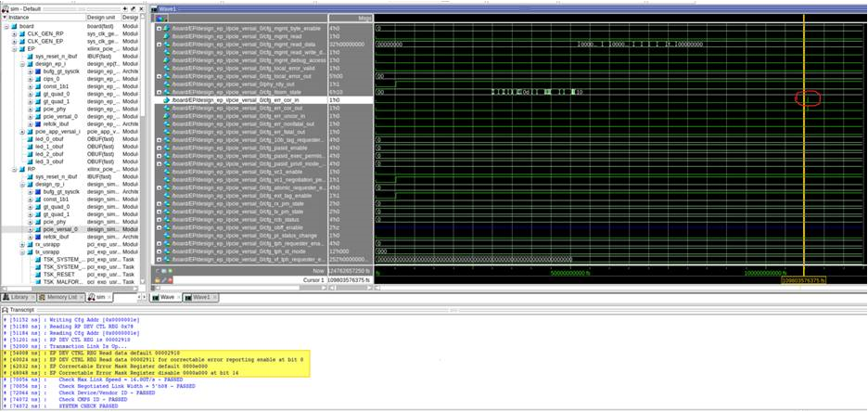The height and width of the screenshot is (412, 868).
Task: Collapse the EP instance node
Action: 6,49
